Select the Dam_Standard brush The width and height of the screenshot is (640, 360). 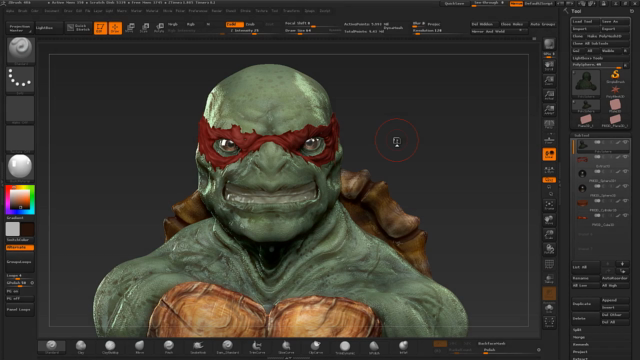[227, 347]
